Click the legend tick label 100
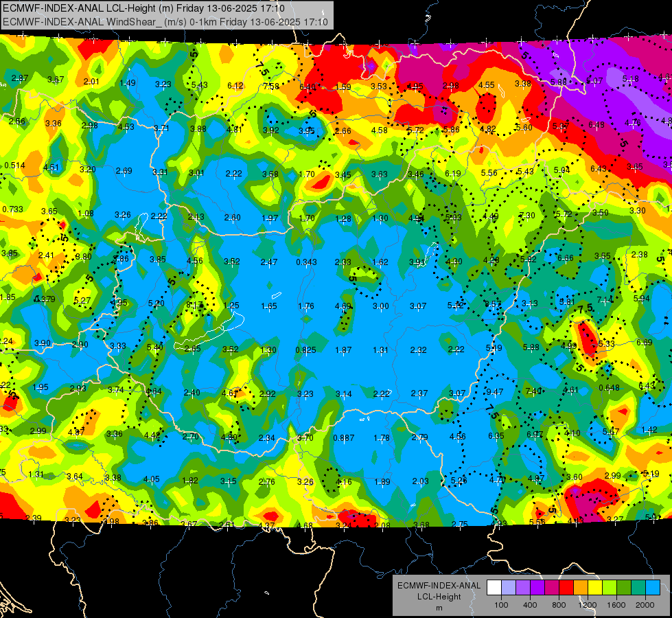This screenshot has width=672, height=618. click(501, 605)
